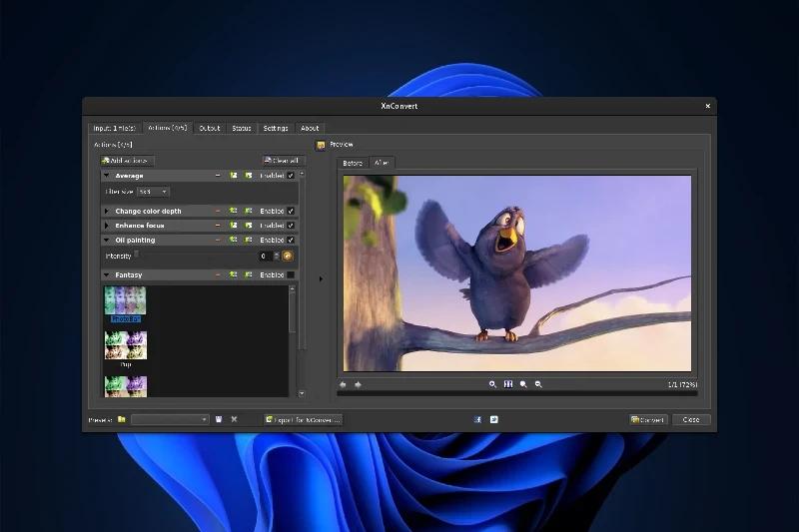Move Enhance focus action up

pyautogui.click(x=234, y=226)
